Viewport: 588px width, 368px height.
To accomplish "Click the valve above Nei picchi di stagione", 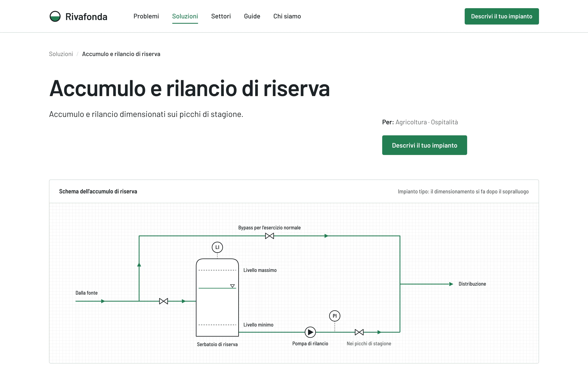I will (x=359, y=332).
